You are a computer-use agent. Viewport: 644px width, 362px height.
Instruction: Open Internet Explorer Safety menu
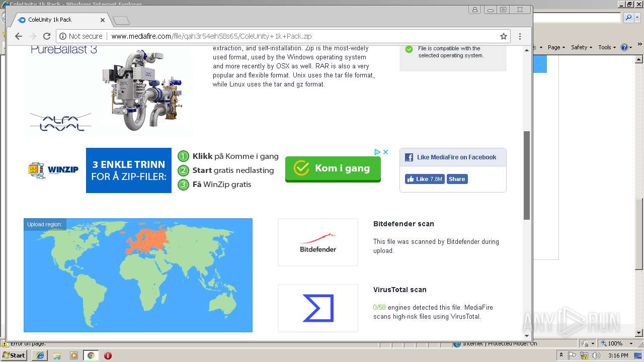[582, 47]
